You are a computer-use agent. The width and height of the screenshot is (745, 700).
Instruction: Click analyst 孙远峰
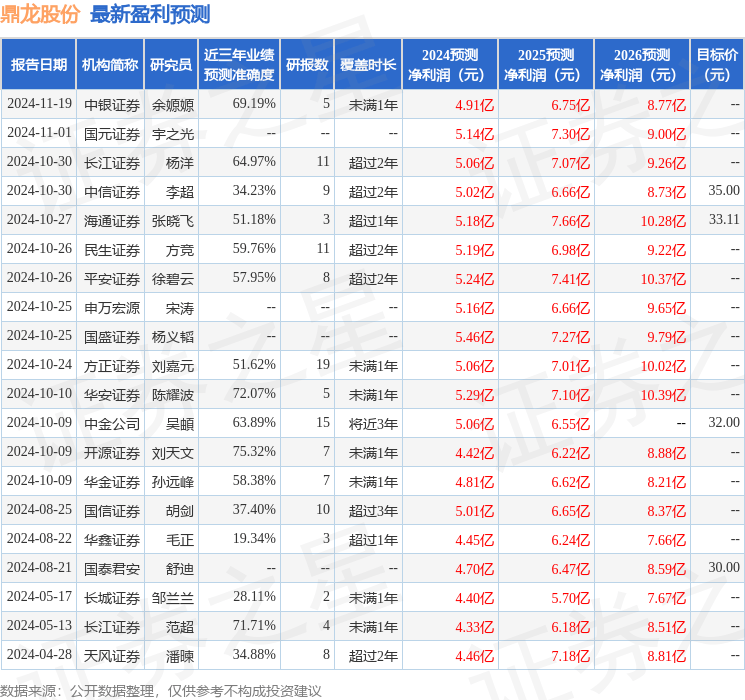click(x=173, y=482)
